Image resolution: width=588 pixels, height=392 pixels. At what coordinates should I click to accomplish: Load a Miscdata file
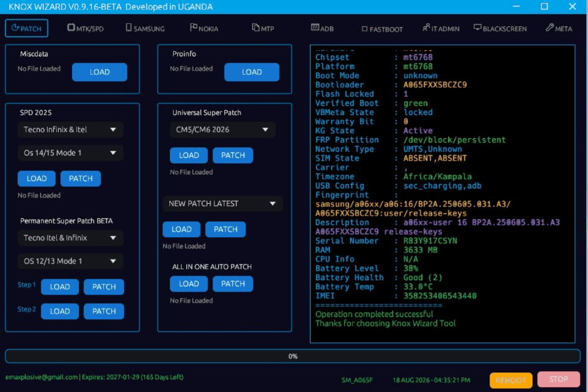100,72
